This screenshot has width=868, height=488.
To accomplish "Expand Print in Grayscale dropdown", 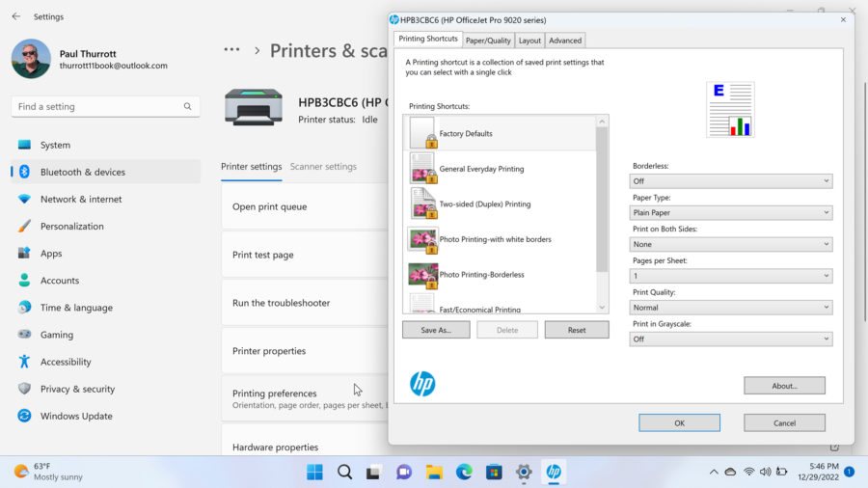I will click(731, 339).
